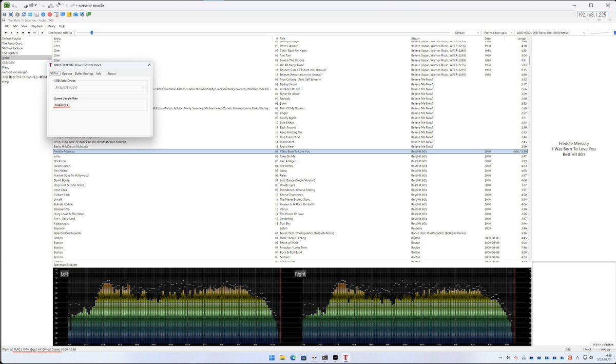Click the remote session green eye logo
The image size is (616, 364).
tap(7, 5)
